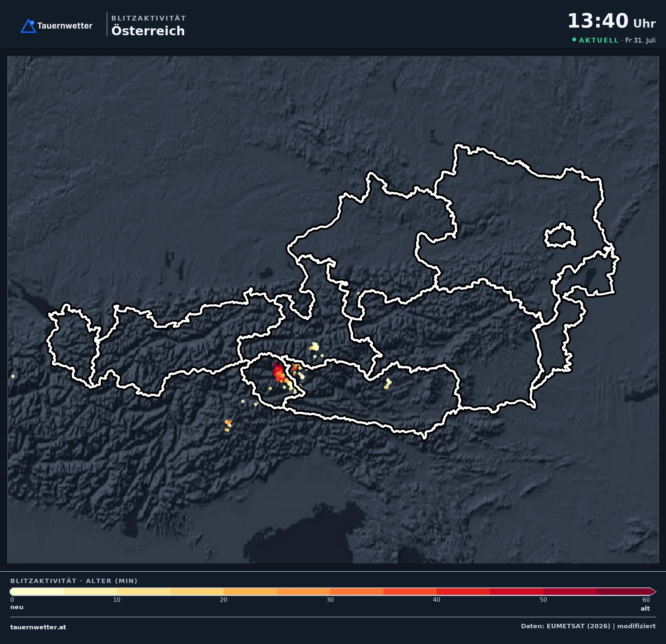Viewport: 666px width, 644px height.
Task: Select the 0–5 minute pale yellow swatch
Action: 37,592
